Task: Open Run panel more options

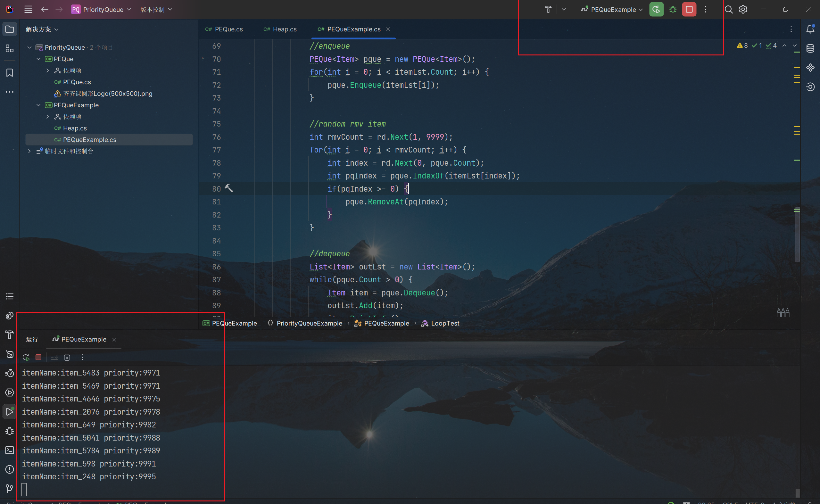Action: tap(83, 357)
